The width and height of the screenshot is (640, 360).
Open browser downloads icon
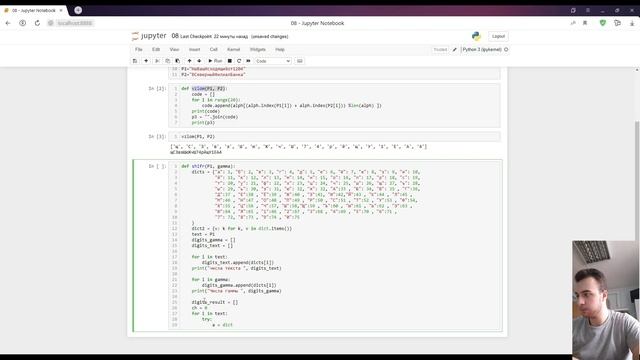632,23
